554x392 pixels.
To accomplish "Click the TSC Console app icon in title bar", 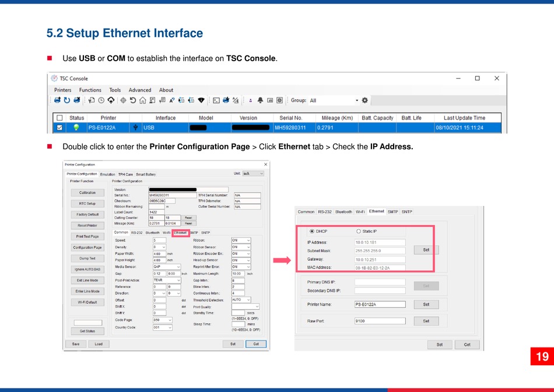I will (x=54, y=79).
